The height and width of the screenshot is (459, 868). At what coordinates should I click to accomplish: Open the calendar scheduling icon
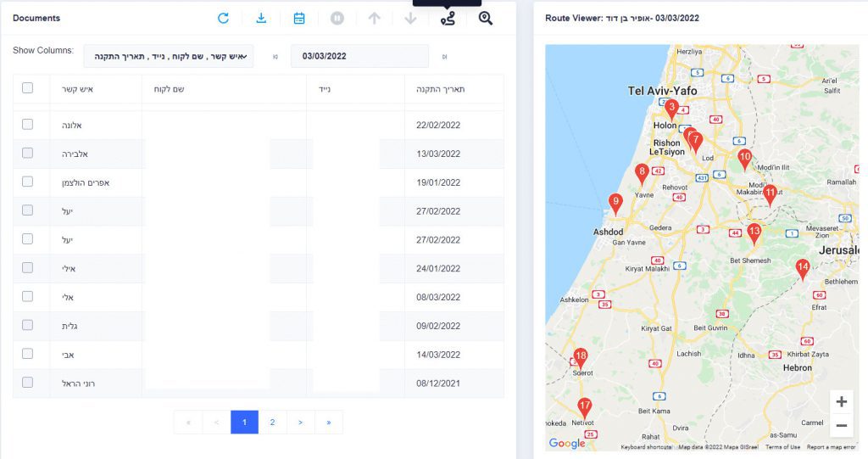coord(299,18)
